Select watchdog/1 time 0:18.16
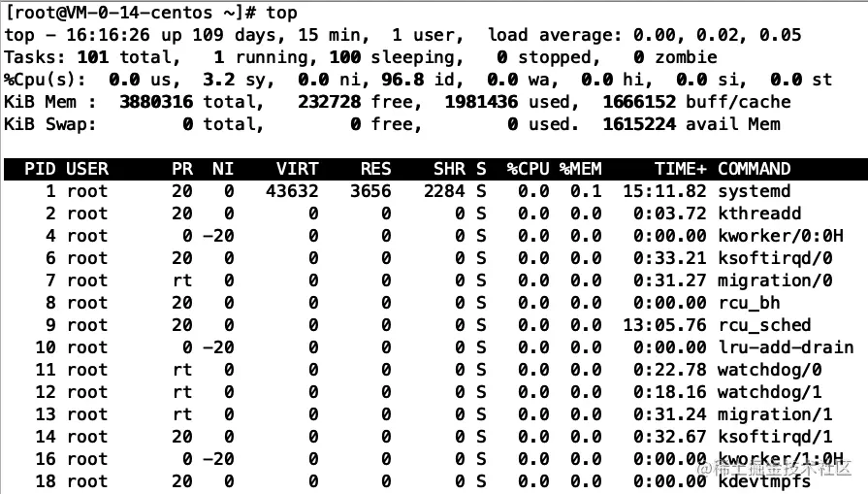Image resolution: width=868 pixels, height=494 pixels. [x=670, y=392]
